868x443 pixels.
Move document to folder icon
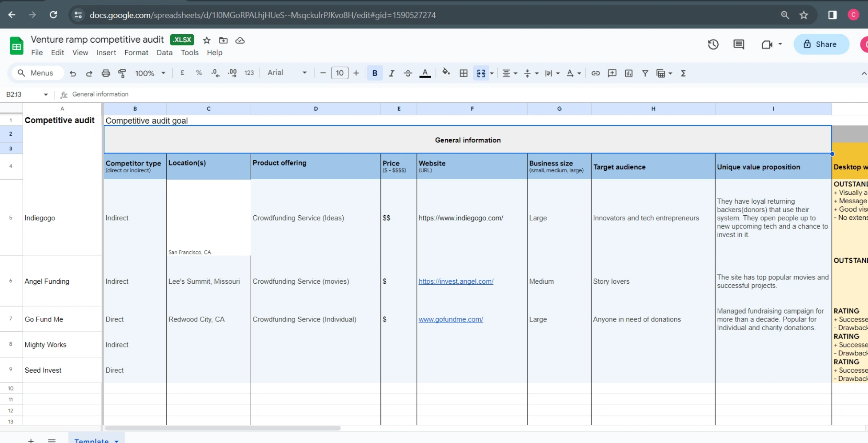(x=224, y=40)
